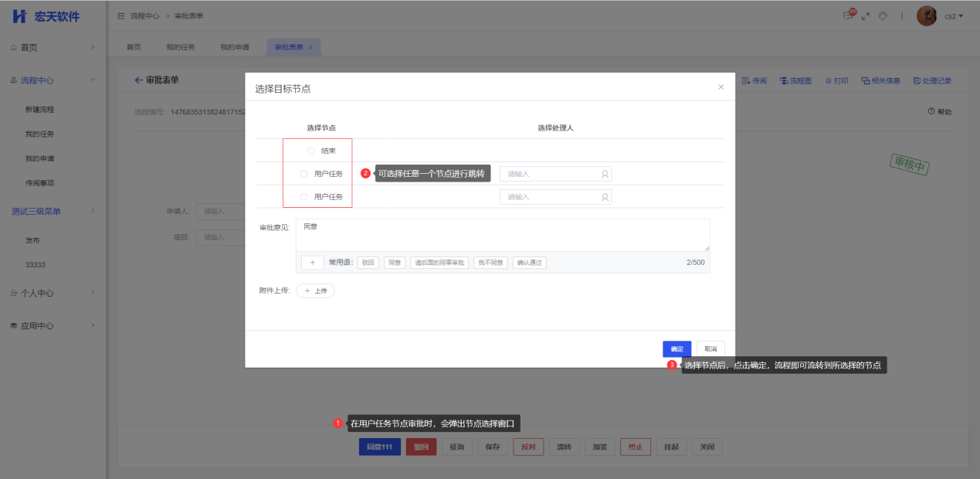Open the message notifications icon with badge
This screenshot has width=980, height=479.
(849, 15)
